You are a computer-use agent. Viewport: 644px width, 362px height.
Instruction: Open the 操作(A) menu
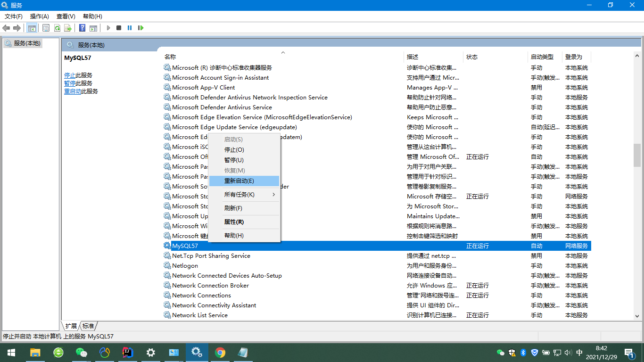[x=39, y=16]
